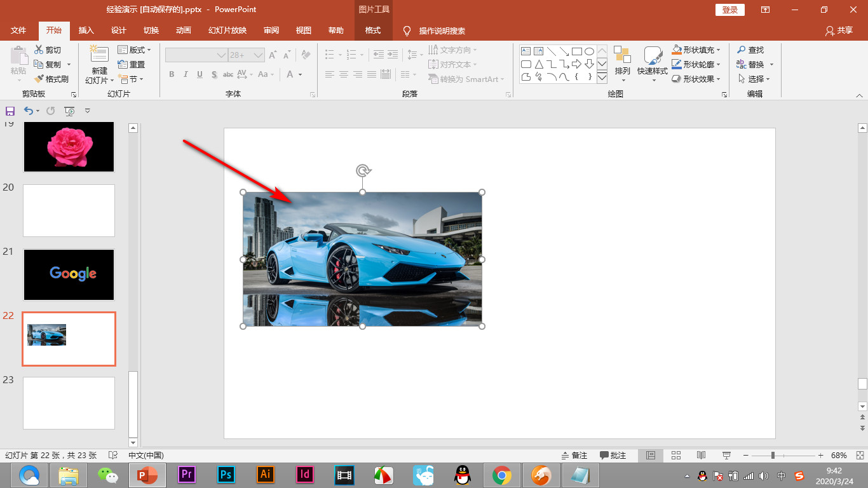Click the Undo arrow icon
This screenshot has height=488, width=868.
(x=28, y=111)
